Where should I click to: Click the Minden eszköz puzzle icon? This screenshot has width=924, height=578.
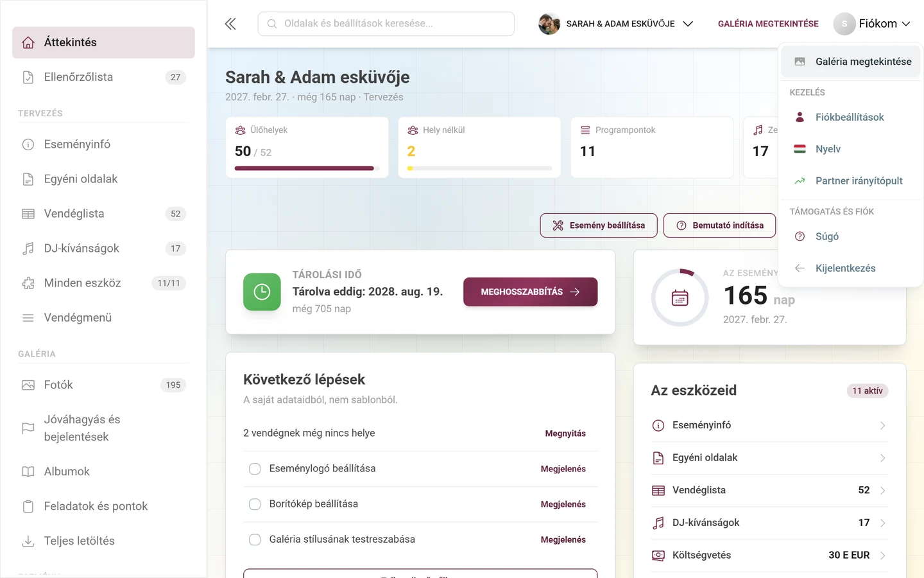tap(28, 283)
